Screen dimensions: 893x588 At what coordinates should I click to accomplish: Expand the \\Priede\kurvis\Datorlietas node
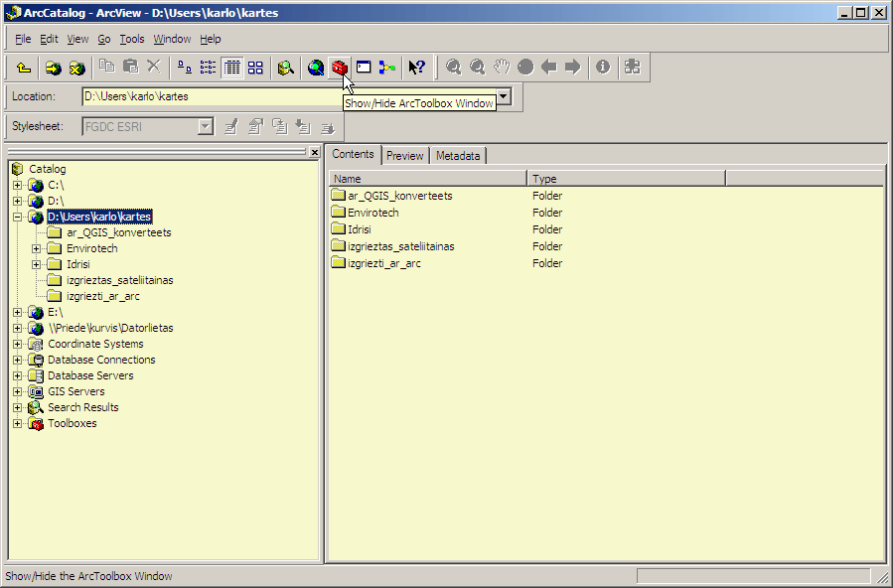tap(18, 329)
